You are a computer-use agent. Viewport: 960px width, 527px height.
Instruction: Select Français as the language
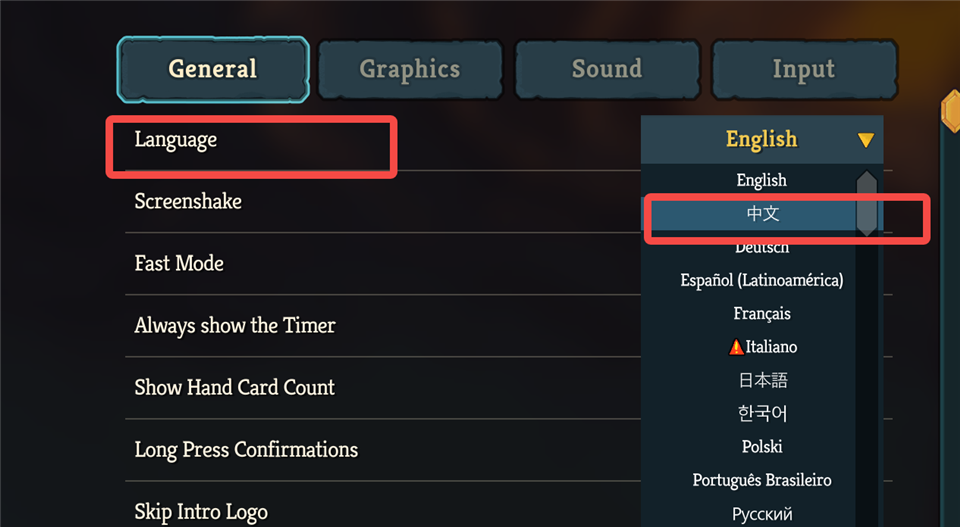[762, 314]
